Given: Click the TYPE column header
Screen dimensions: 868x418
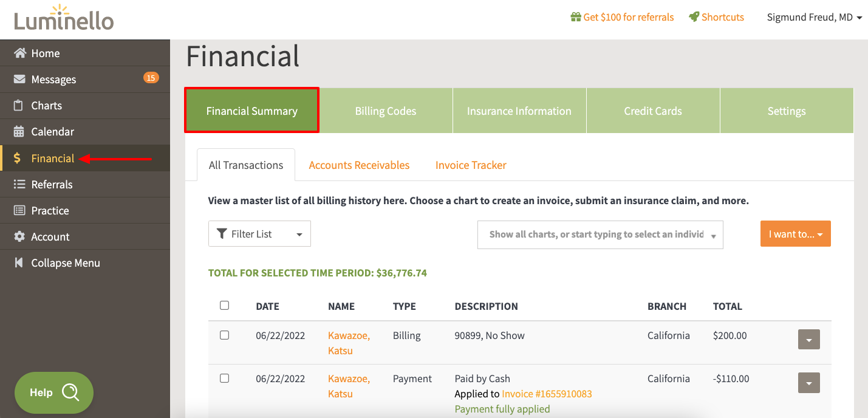Looking at the screenshot, I should pyautogui.click(x=405, y=306).
